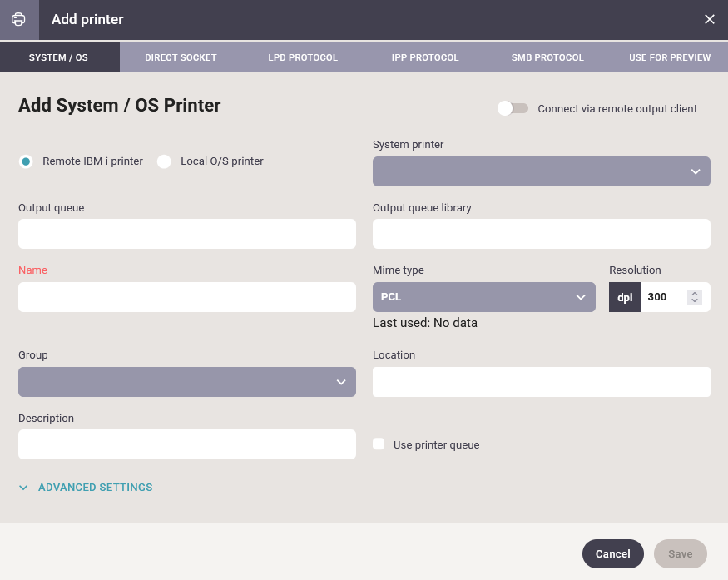Select the Remote IBM i printer option
The height and width of the screenshot is (580, 728).
pos(26,161)
